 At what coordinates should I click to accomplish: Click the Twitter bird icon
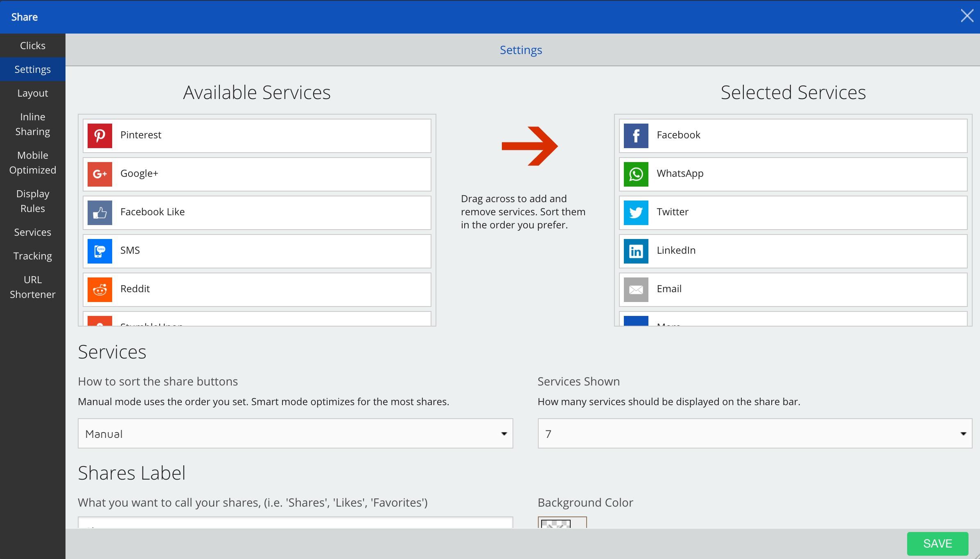point(636,212)
